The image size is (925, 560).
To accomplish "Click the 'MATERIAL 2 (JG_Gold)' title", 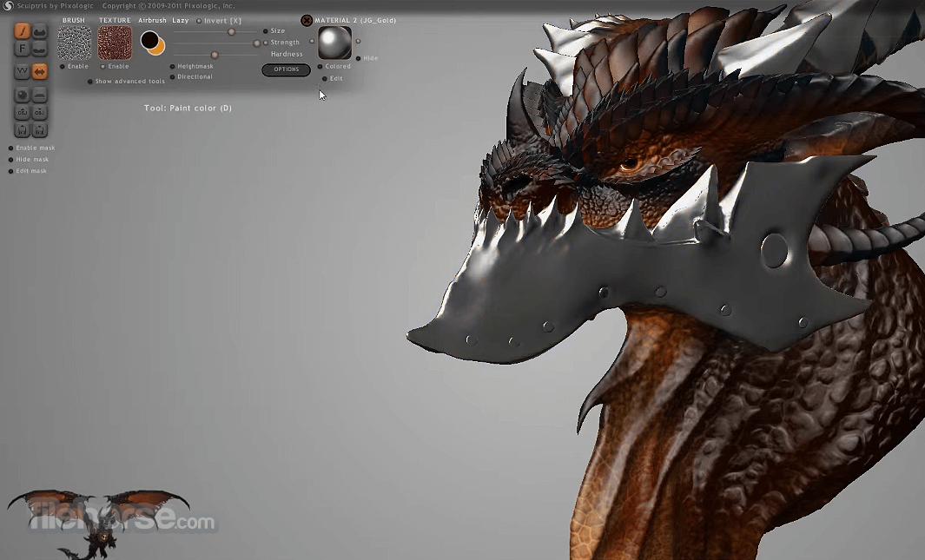I will pyautogui.click(x=355, y=20).
